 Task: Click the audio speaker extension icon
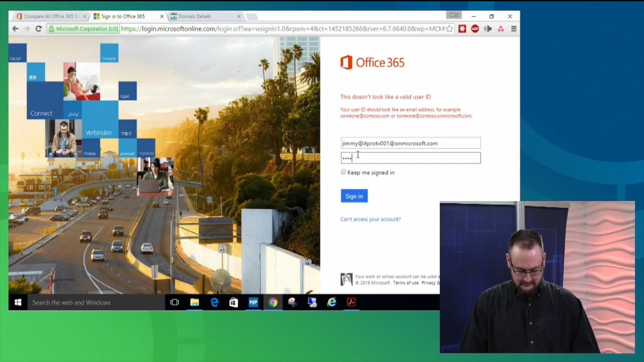pos(488,29)
